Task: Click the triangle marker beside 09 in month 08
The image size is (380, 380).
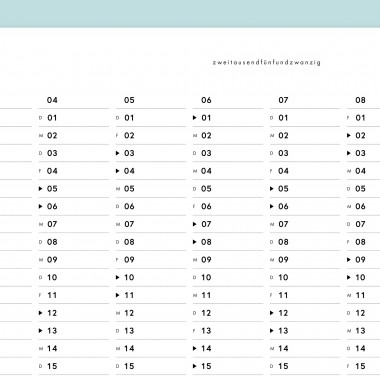Action: coord(349,260)
